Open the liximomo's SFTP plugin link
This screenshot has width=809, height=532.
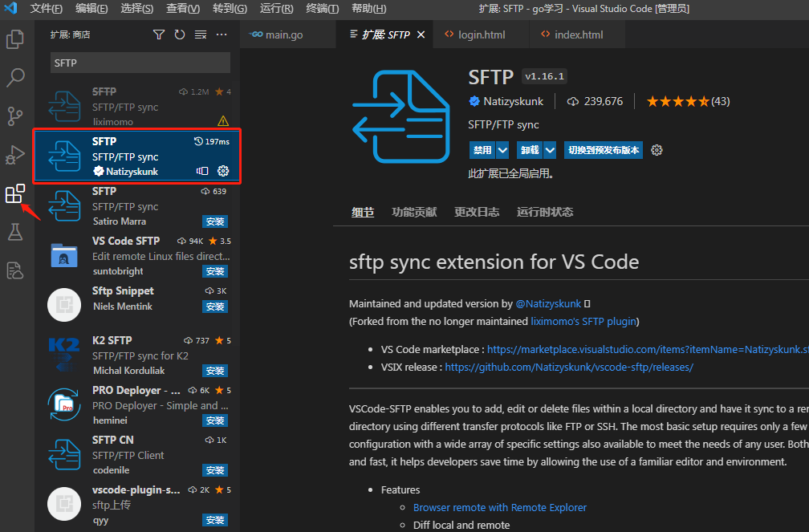[583, 321]
